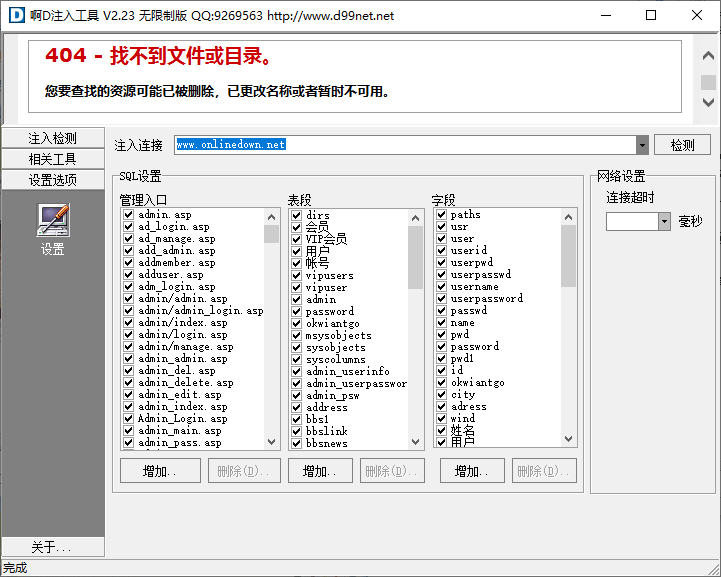Screen dimensions: 721x577
Task: Click the 检测 button
Action: pos(682,145)
